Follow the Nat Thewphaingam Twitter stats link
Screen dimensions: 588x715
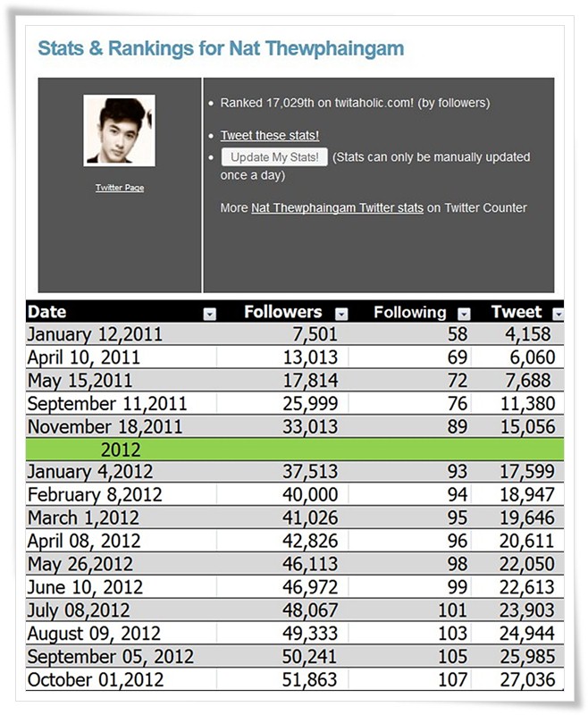pos(337,208)
